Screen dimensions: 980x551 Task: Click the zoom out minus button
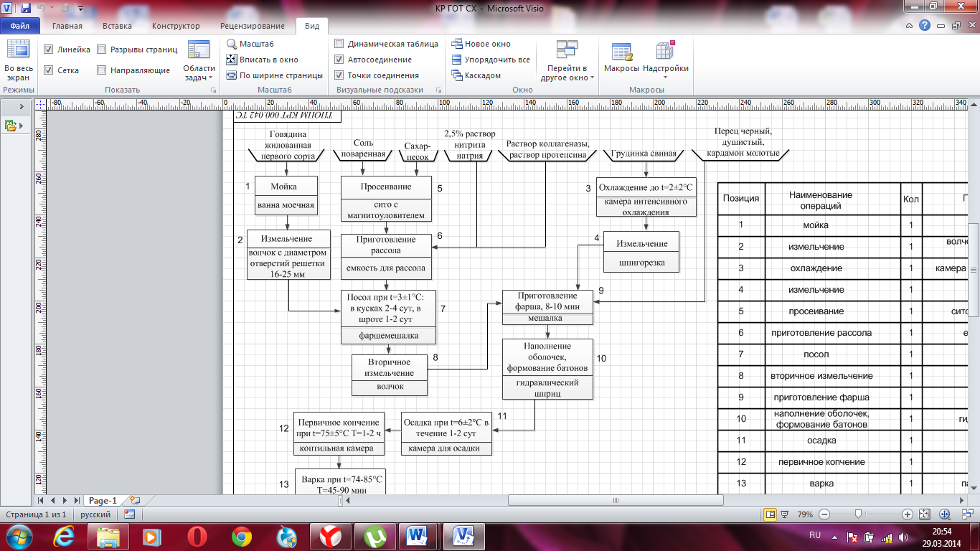[x=824, y=514]
